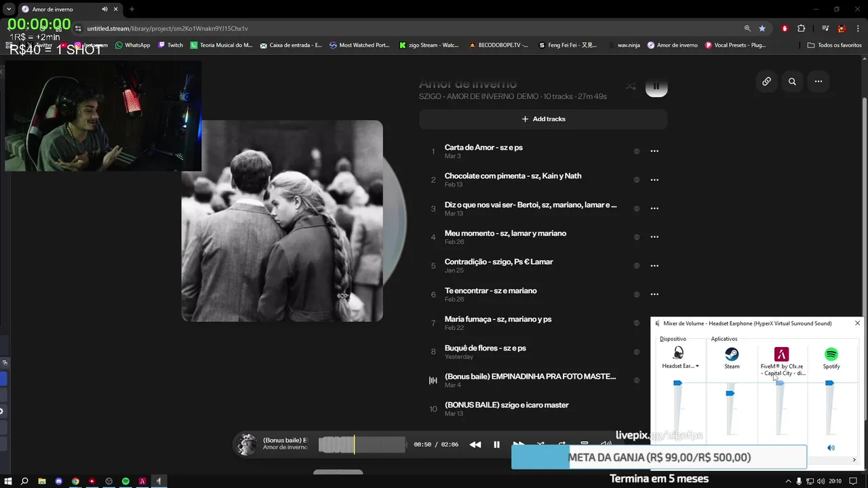Adjust the Steam volume slider handle

pyautogui.click(x=730, y=393)
